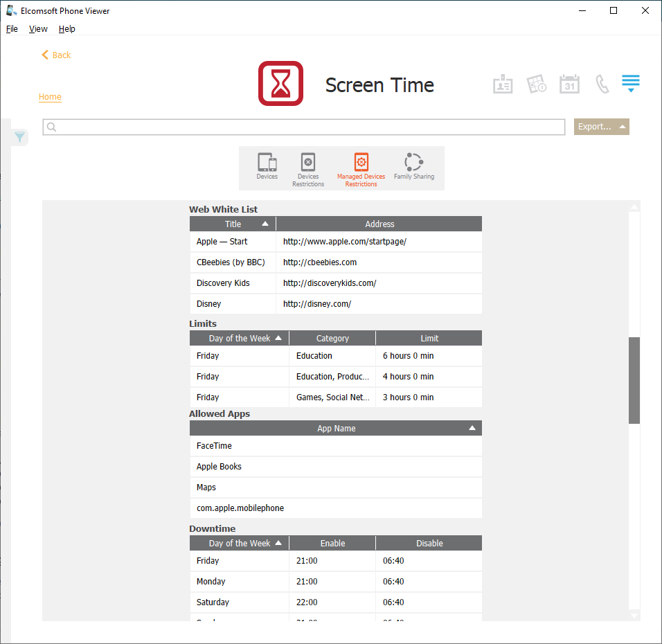Select Managed Devices Restrictions view
This screenshot has height=644, width=662.
pos(361,169)
